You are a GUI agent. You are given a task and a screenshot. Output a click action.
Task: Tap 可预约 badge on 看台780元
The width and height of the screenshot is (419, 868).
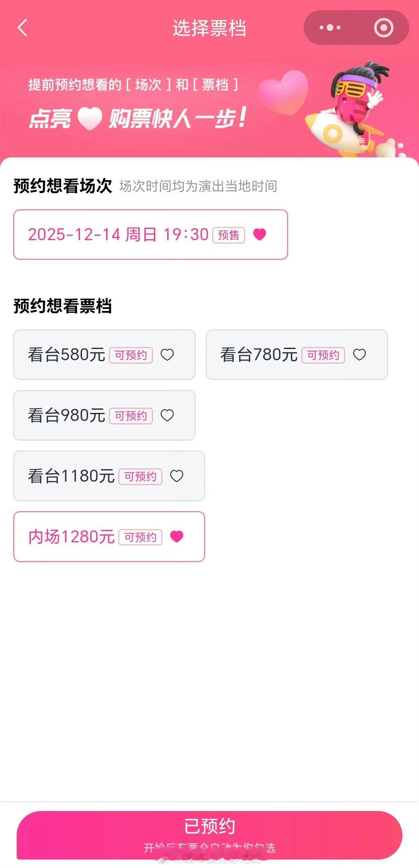tap(323, 355)
